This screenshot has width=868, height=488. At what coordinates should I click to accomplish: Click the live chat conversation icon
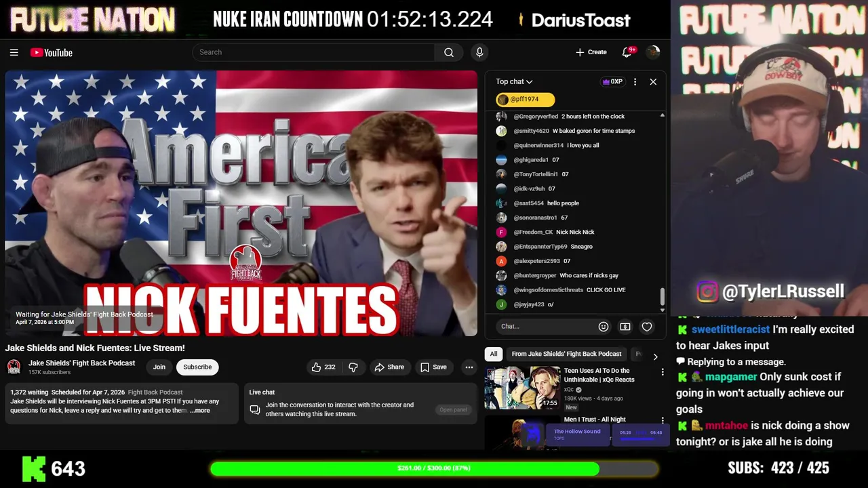tap(255, 409)
